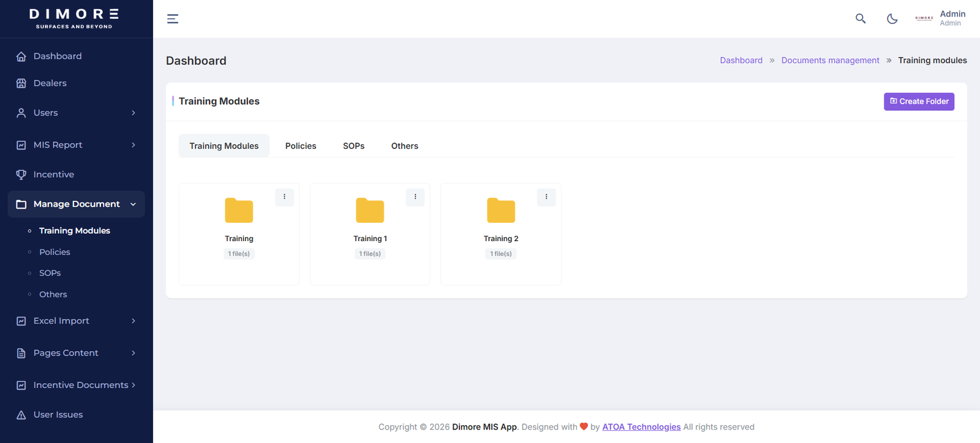
Task: Click the User Issues warning icon
Action: tap(21, 415)
